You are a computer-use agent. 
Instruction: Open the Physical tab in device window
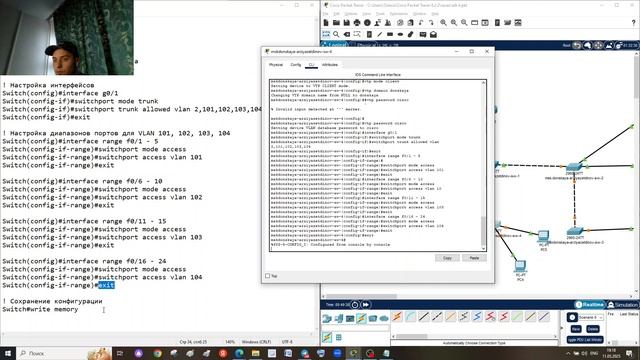coord(276,65)
